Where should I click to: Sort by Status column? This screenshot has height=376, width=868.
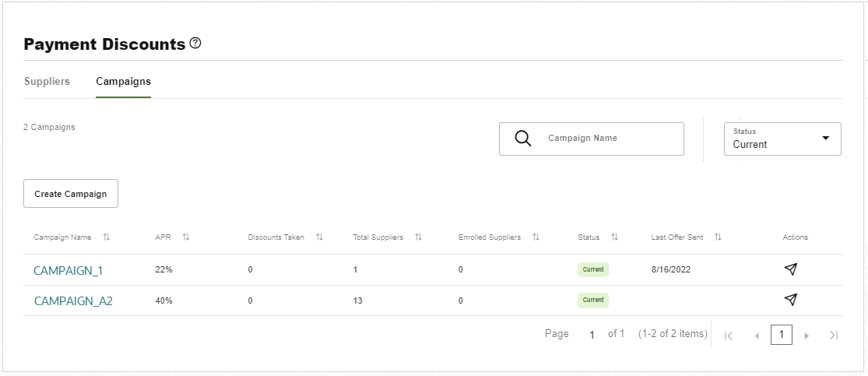(614, 237)
